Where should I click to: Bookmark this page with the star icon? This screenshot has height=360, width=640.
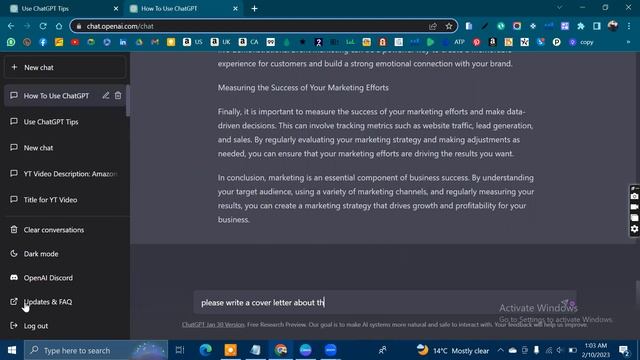click(449, 26)
